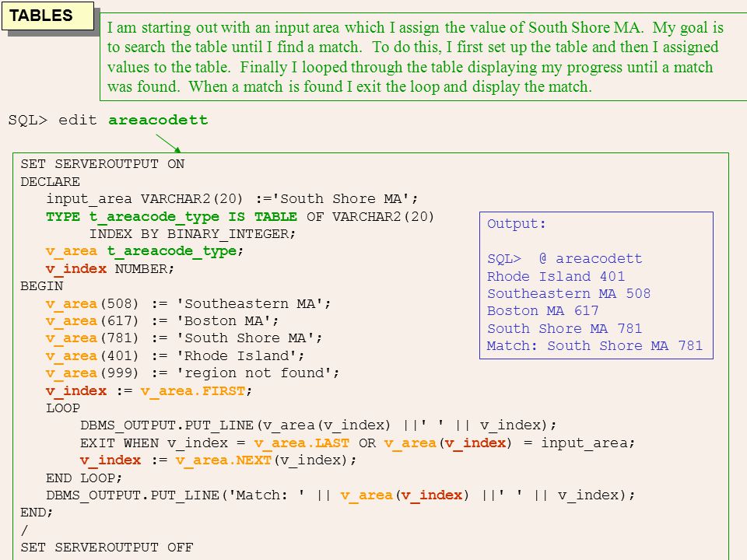Image resolution: width=747 pixels, height=560 pixels.
Task: Click the 'South Shore MA 781' output line
Action: [565, 328]
